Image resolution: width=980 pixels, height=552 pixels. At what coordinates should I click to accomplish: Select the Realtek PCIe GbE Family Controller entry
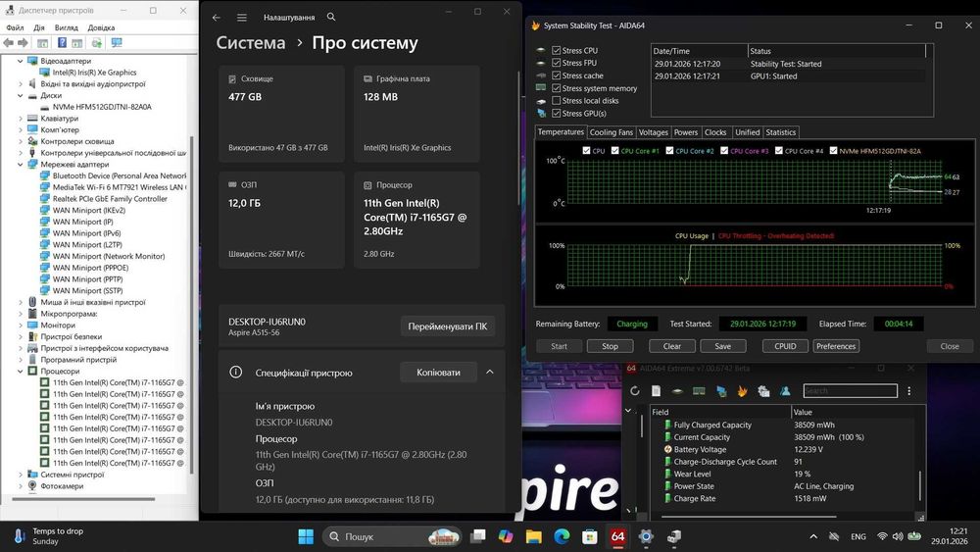(x=110, y=199)
